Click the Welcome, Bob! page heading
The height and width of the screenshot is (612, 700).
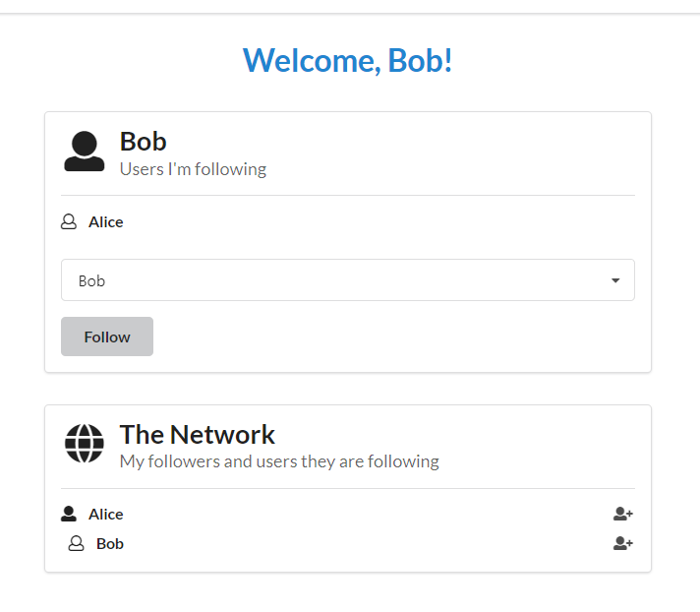348,60
